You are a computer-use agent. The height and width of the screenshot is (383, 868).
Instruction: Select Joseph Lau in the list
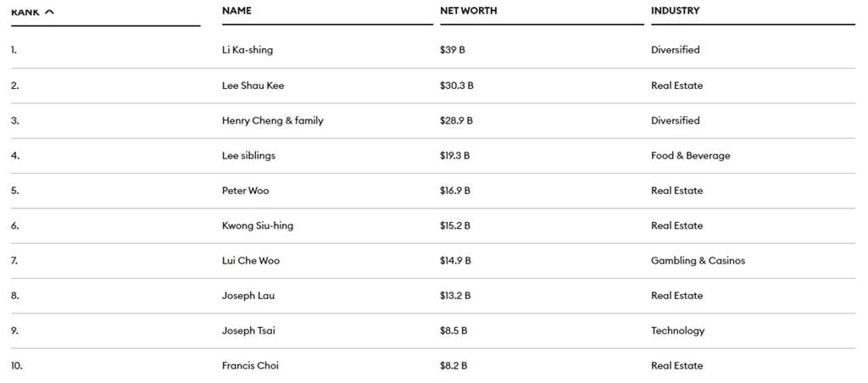pyautogui.click(x=248, y=296)
